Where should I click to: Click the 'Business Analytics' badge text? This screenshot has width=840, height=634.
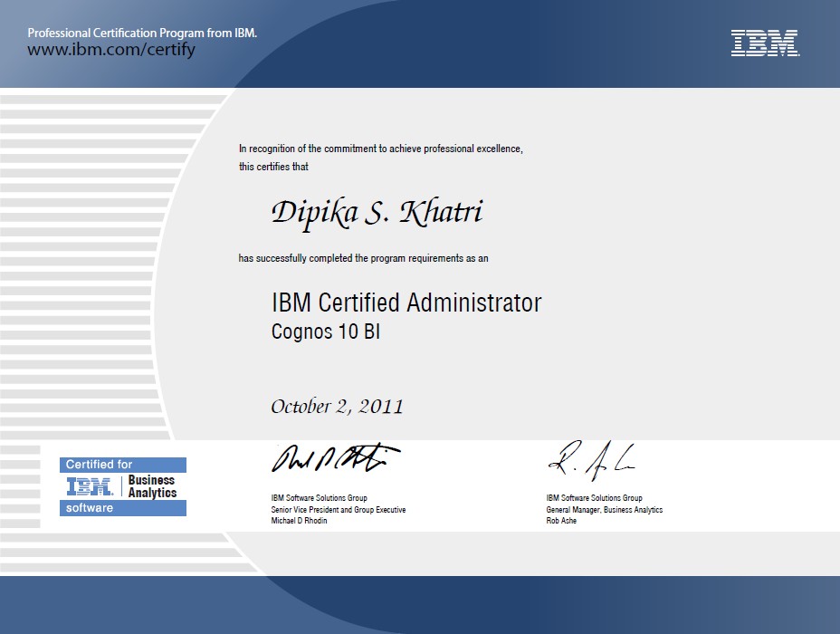(x=152, y=486)
